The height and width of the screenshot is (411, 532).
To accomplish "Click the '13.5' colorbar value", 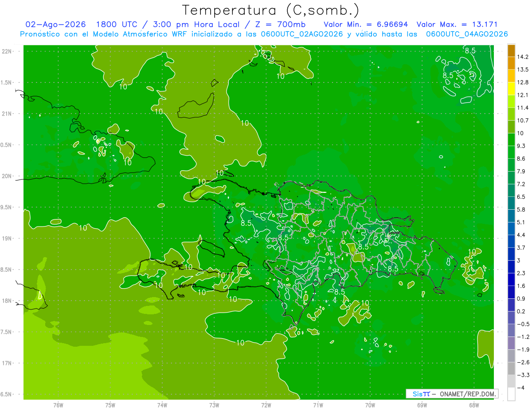I will pos(523,70).
